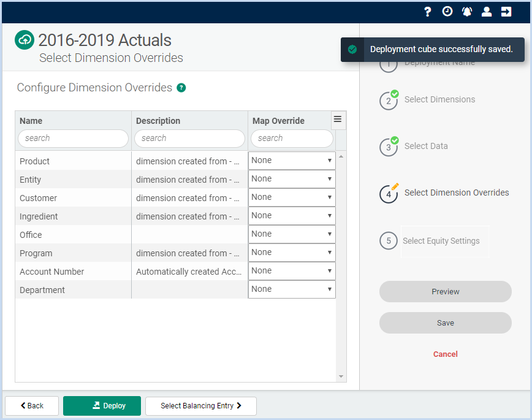The width and height of the screenshot is (532, 420).
Task: Click the green Deploy button
Action: [102, 406]
